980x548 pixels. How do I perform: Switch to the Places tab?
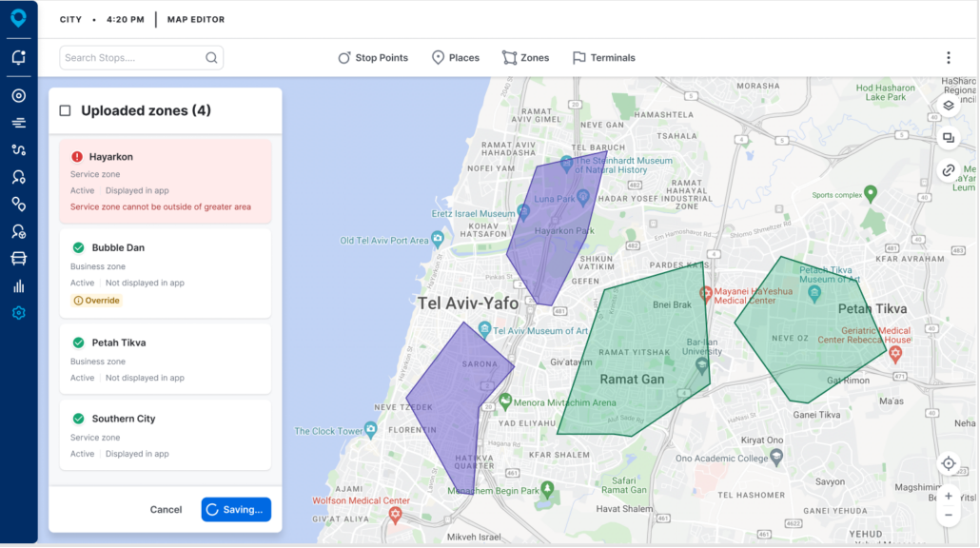pos(456,57)
